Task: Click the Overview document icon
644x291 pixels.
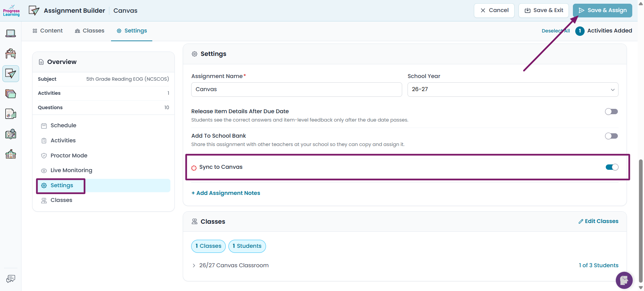Action: click(41, 62)
